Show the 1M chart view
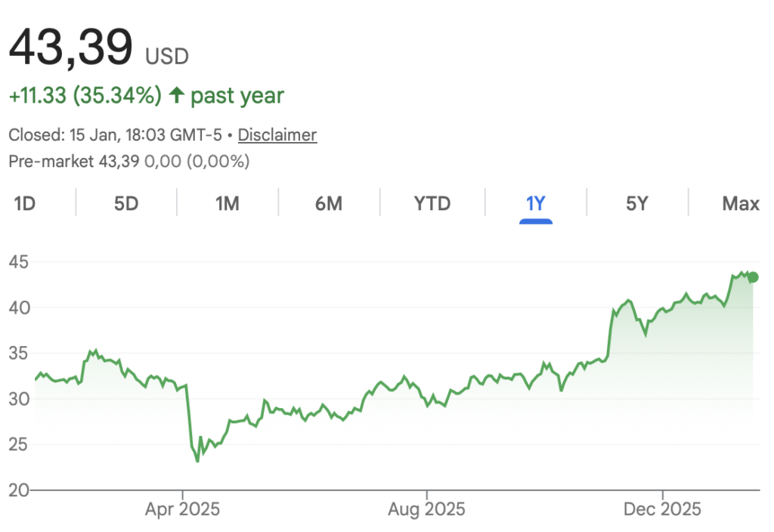774x532 pixels. (x=228, y=203)
